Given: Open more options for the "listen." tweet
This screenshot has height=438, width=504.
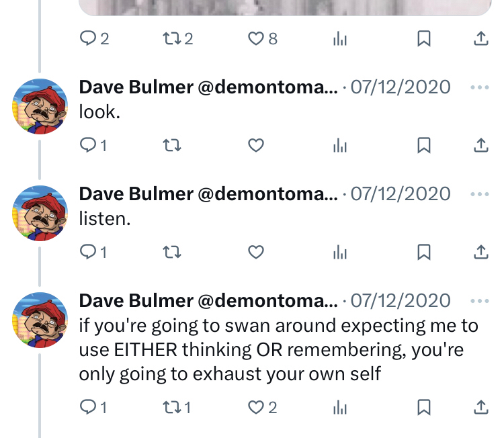Looking at the screenshot, I should pyautogui.click(x=480, y=194).
